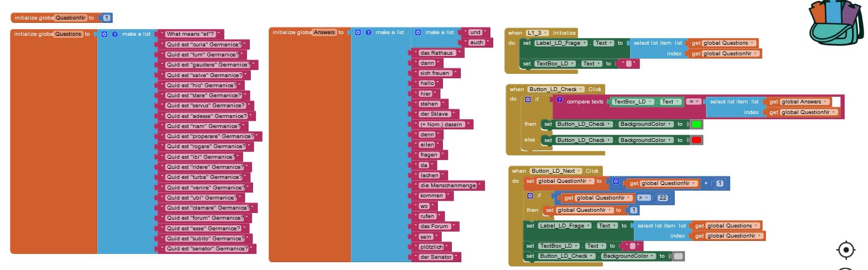
Task: Open gear on inner list containing "und"
Action: tap(418, 32)
